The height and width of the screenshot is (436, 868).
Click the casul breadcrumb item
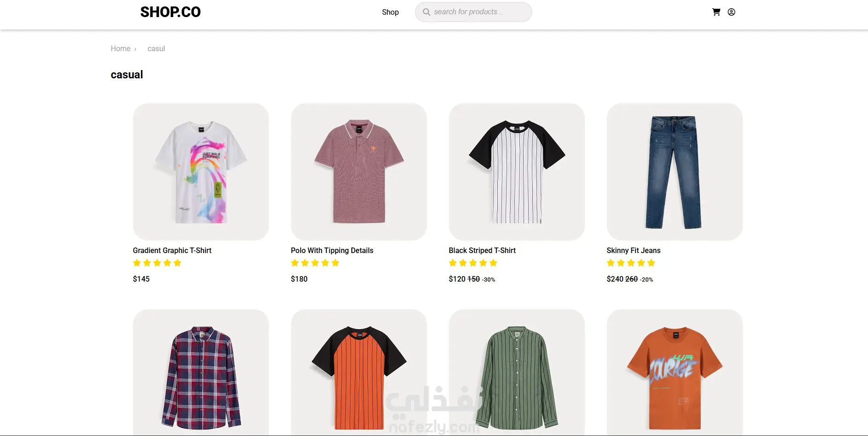pyautogui.click(x=156, y=48)
